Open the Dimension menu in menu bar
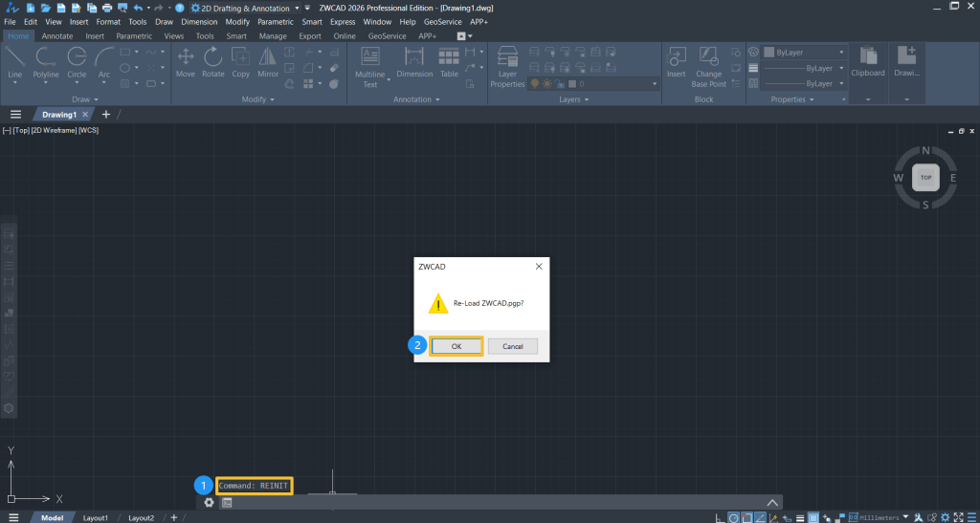This screenshot has width=980, height=523. [x=199, y=21]
